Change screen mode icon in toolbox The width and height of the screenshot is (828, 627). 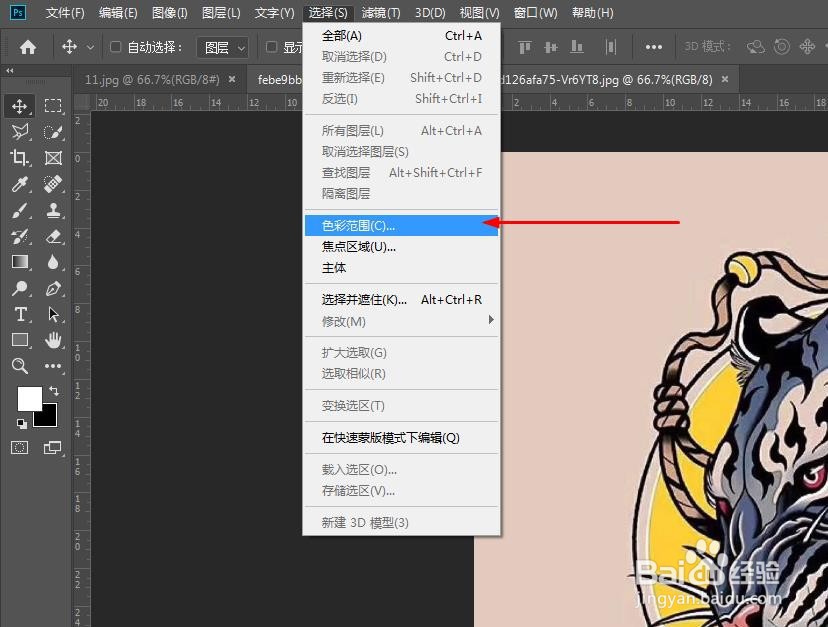(x=52, y=448)
